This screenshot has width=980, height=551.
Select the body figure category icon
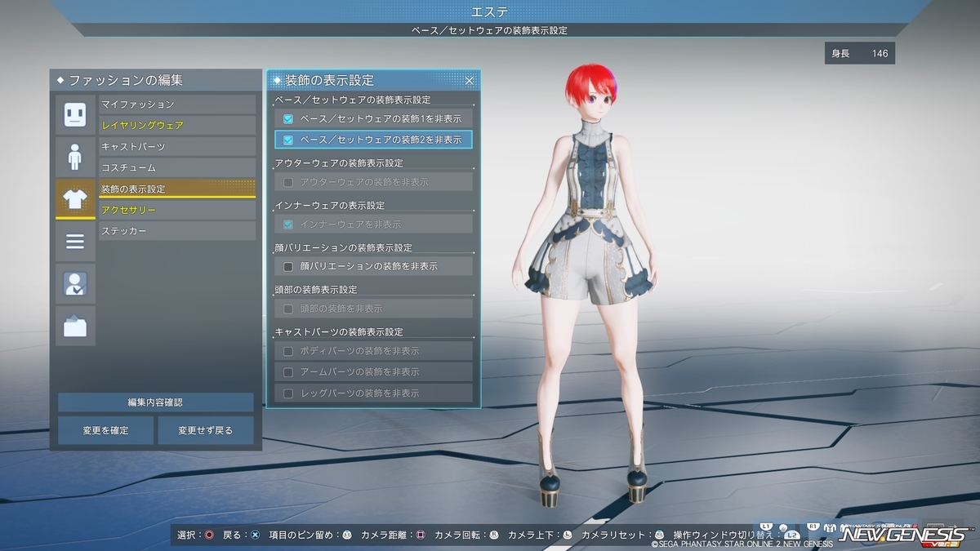click(x=75, y=156)
